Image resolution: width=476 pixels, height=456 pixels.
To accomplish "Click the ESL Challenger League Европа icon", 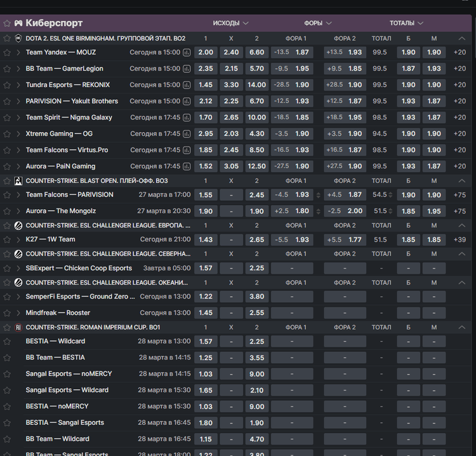I will pos(18,225).
